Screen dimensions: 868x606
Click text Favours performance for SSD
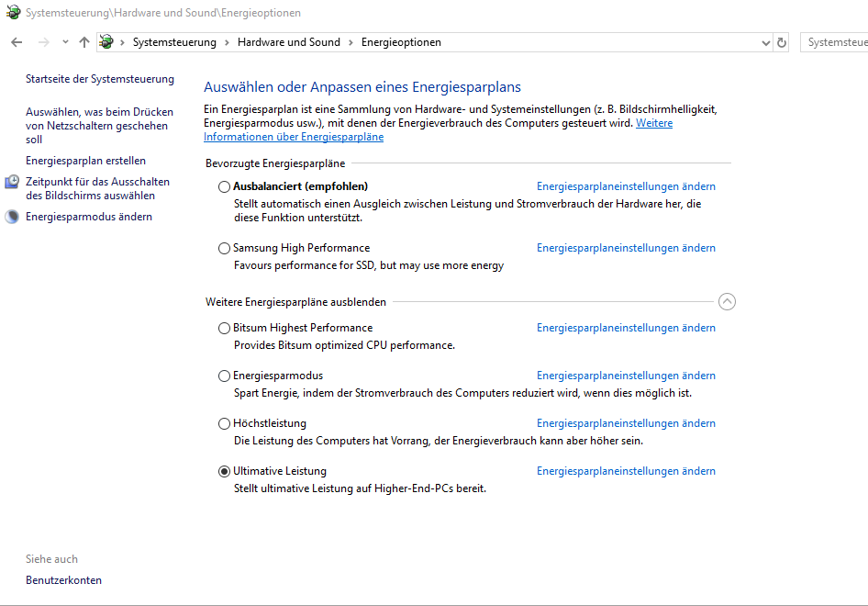point(369,265)
